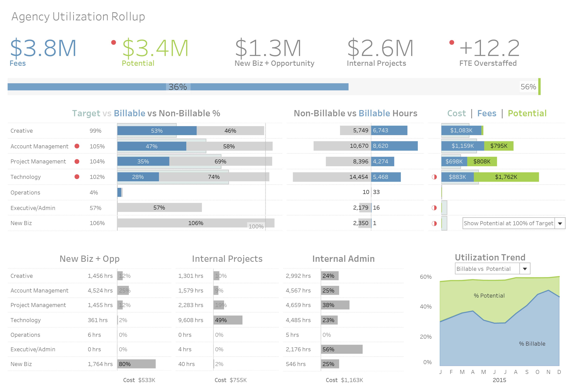Open Show Potential at 100% of Target dropdown

click(x=560, y=223)
